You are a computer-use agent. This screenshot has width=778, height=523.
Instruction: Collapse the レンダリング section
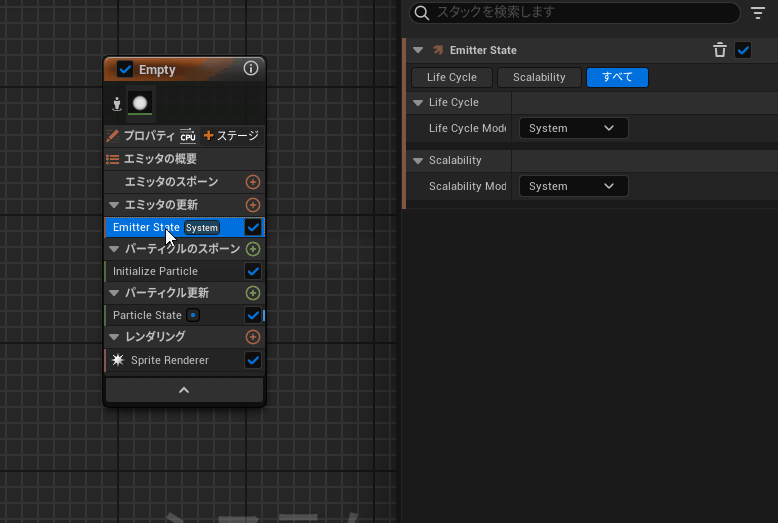pyautogui.click(x=114, y=337)
